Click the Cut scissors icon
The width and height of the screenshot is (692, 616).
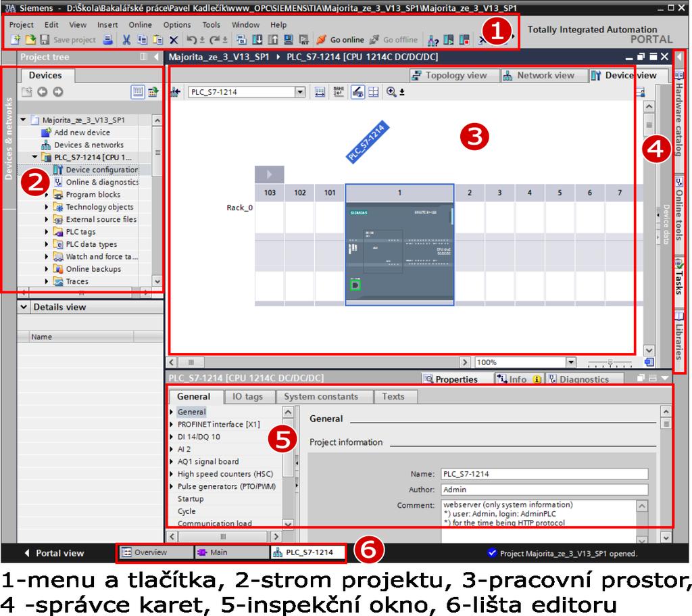(126, 40)
